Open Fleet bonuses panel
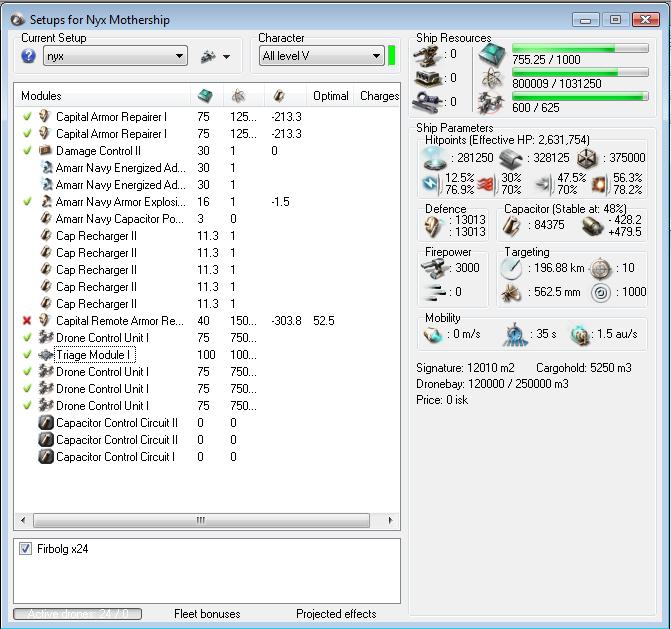671x629 pixels. pos(207,614)
